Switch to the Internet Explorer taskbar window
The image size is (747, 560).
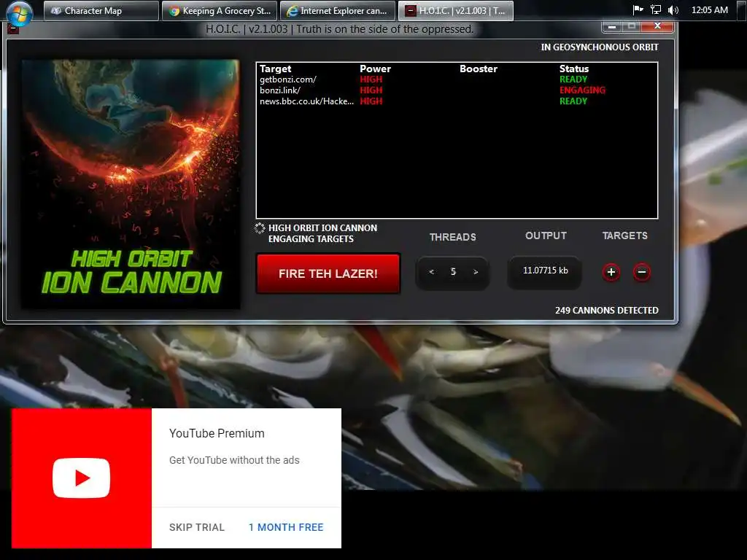[337, 10]
